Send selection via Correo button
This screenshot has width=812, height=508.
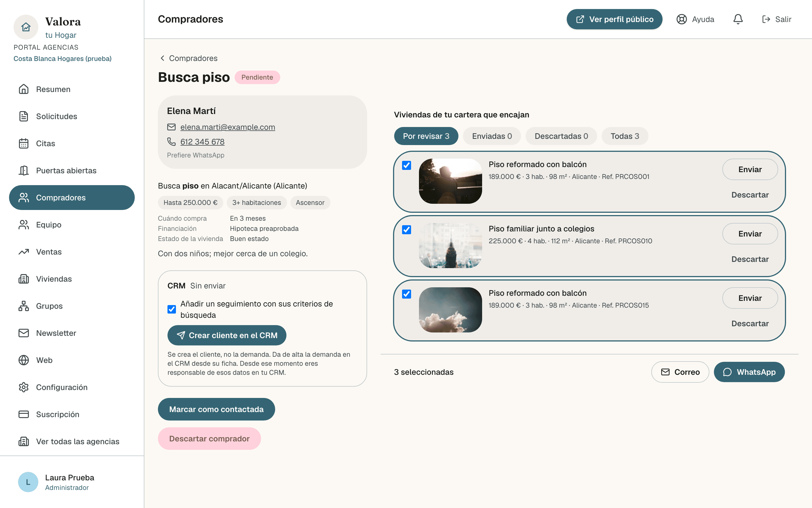[x=680, y=372]
